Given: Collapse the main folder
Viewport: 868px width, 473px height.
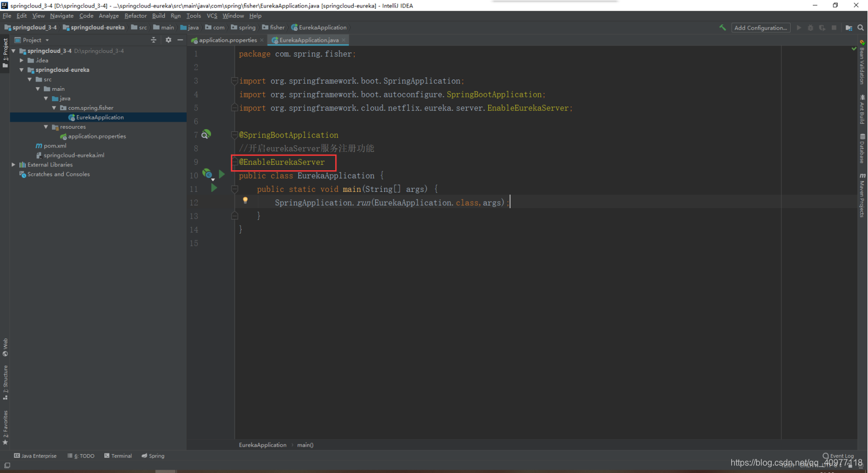Looking at the screenshot, I should pyautogui.click(x=38, y=89).
